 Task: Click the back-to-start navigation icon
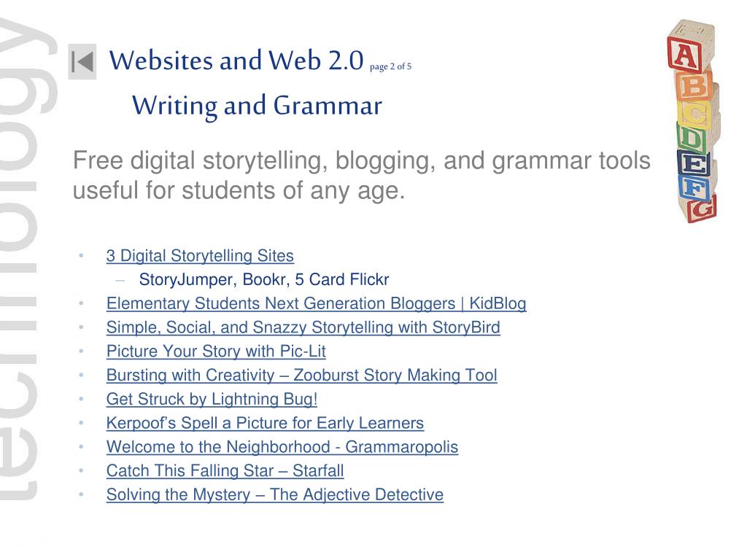[82, 62]
